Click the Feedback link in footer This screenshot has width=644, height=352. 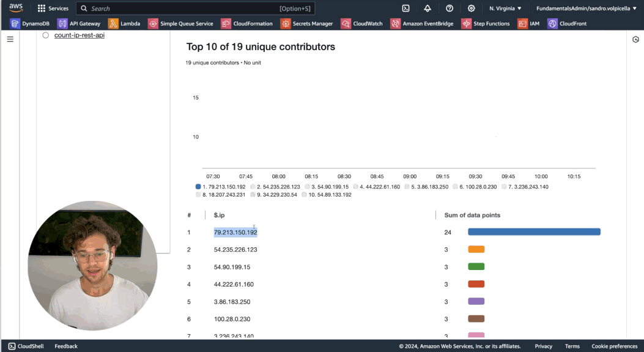pyautogui.click(x=66, y=346)
